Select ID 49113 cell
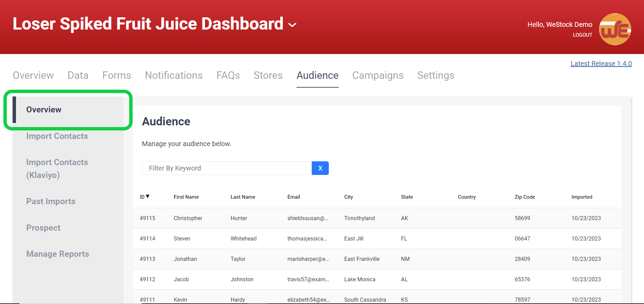This screenshot has width=644, height=304. [x=148, y=259]
